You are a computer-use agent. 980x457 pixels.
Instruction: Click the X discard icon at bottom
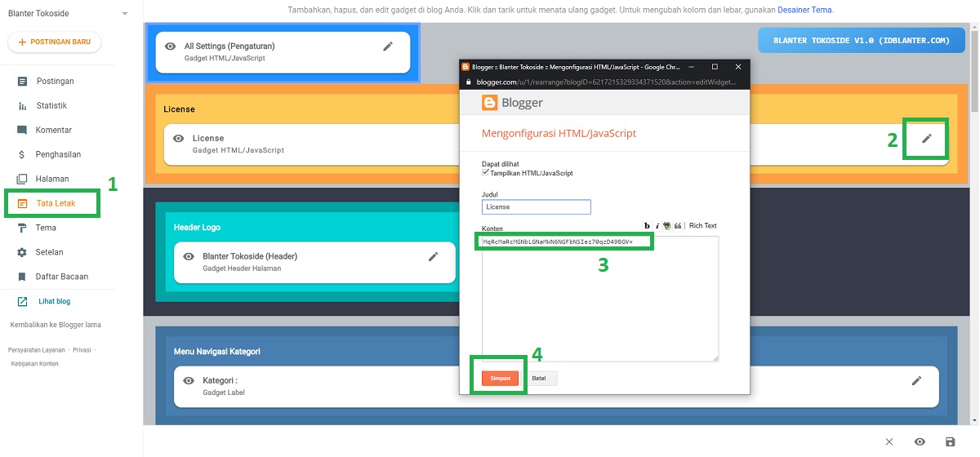[889, 441]
